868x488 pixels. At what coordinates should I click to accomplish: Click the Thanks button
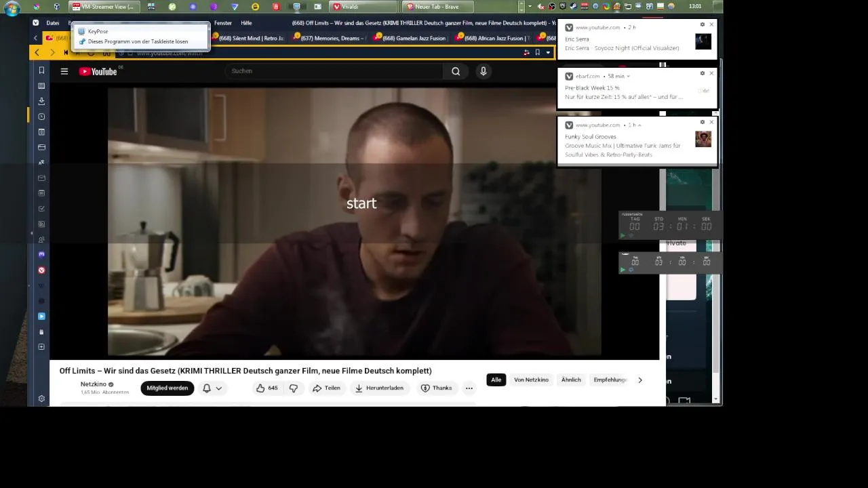pos(436,388)
